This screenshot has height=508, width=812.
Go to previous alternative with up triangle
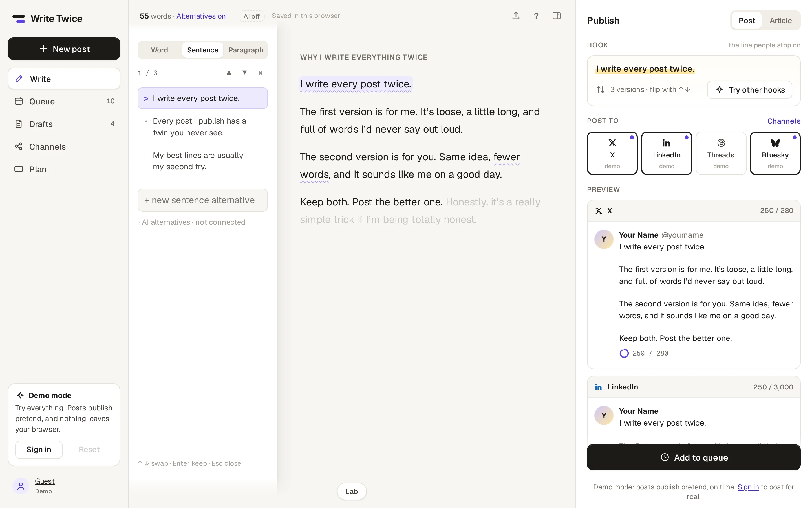tap(229, 73)
